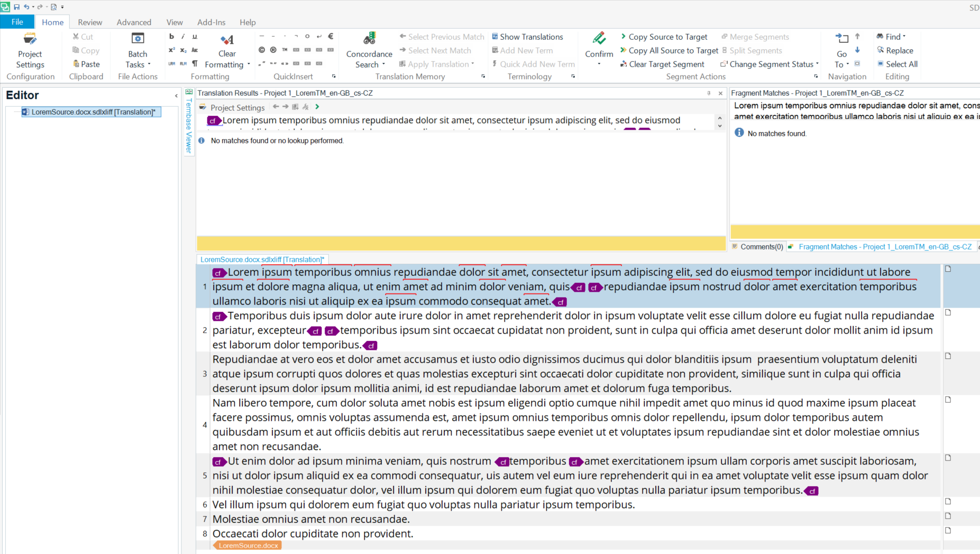Open Terminology group dialog launcher
Screen dimensions: 980x554
pyautogui.click(x=573, y=76)
